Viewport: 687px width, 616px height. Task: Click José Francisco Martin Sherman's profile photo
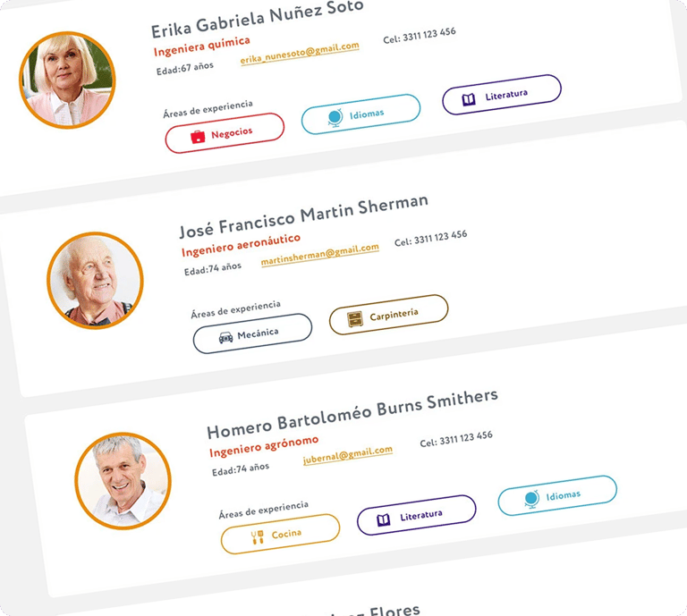click(x=95, y=281)
